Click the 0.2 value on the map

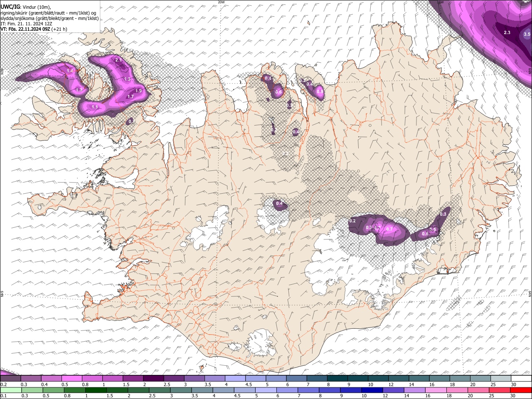[x=352, y=221]
